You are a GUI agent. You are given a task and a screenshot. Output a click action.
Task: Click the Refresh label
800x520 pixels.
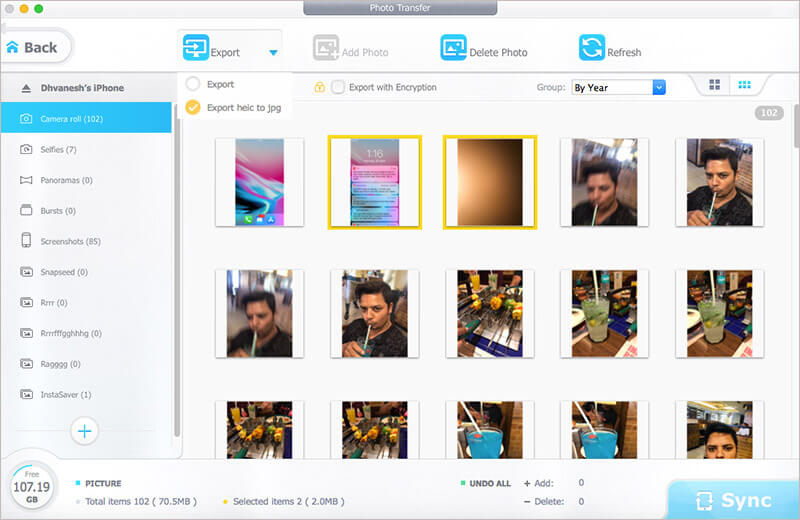pos(624,53)
